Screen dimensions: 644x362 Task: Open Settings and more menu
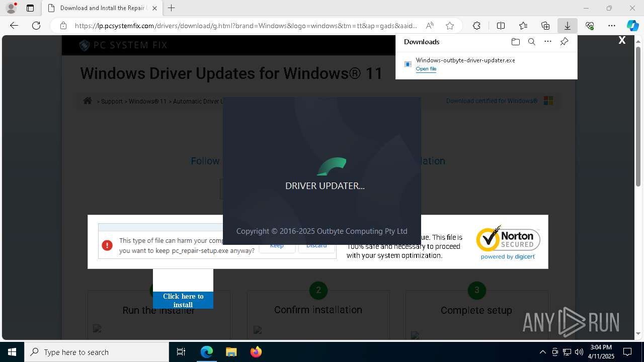pyautogui.click(x=612, y=26)
